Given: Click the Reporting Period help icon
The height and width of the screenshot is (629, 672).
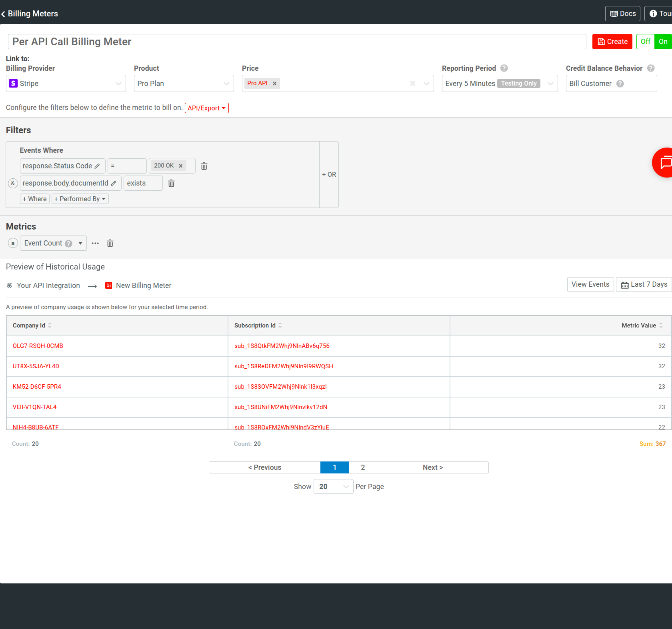Looking at the screenshot, I should tap(504, 68).
